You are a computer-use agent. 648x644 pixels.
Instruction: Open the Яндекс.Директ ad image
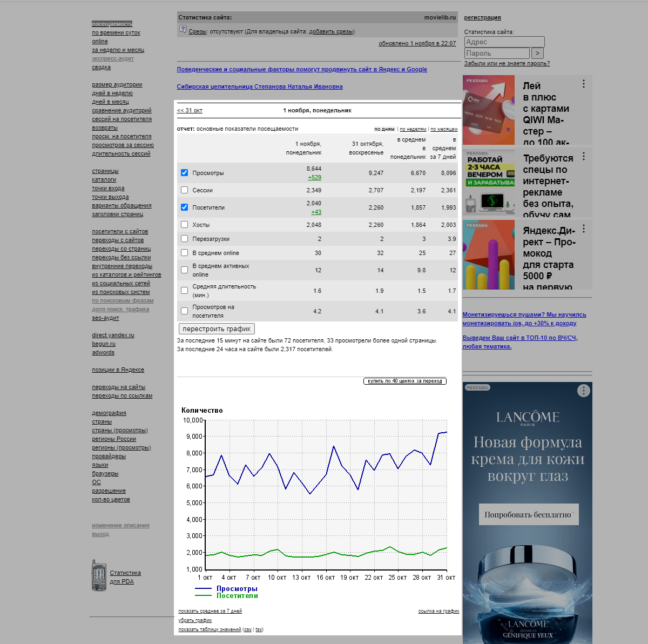489,254
